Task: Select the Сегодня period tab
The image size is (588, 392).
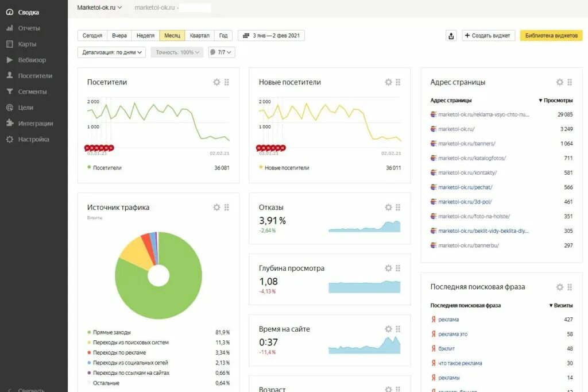Action: pyautogui.click(x=92, y=36)
